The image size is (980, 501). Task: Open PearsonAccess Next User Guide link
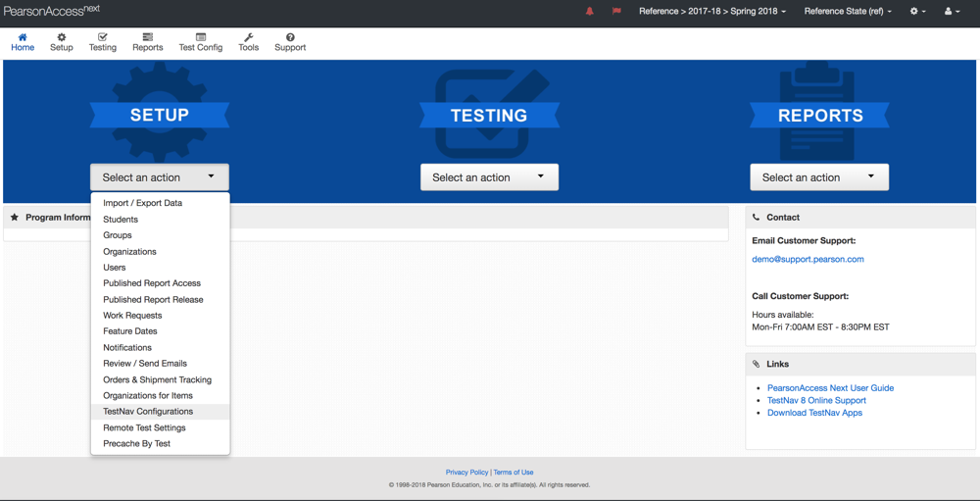(x=830, y=388)
